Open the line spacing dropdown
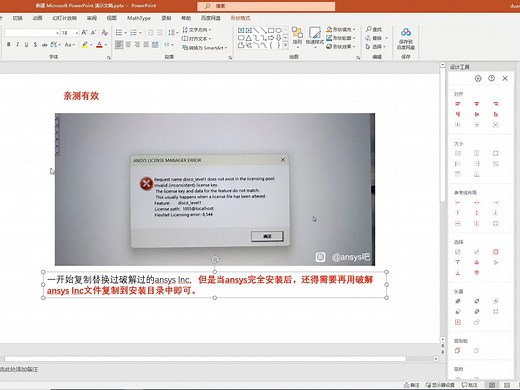Viewport: 520px width, 390px height. [x=172, y=33]
